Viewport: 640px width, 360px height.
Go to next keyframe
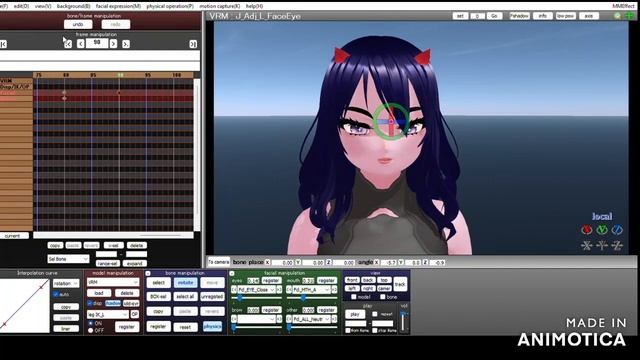126,44
